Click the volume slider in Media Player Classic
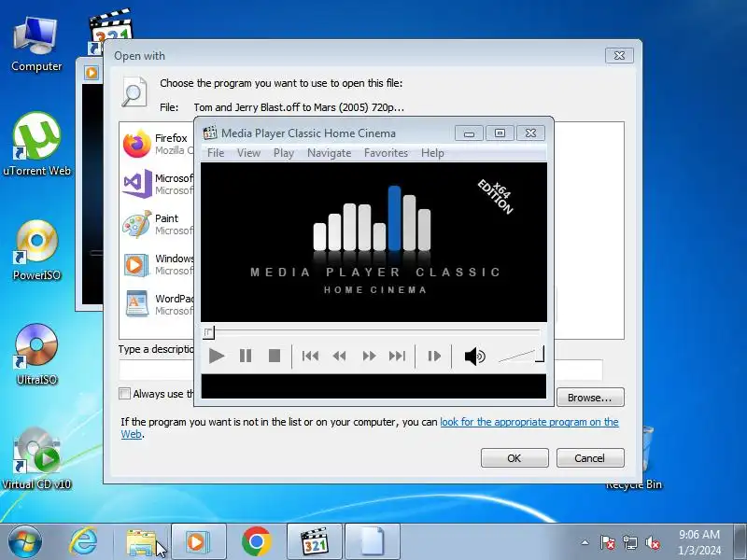Screen dimensions: 747x560 521,355
